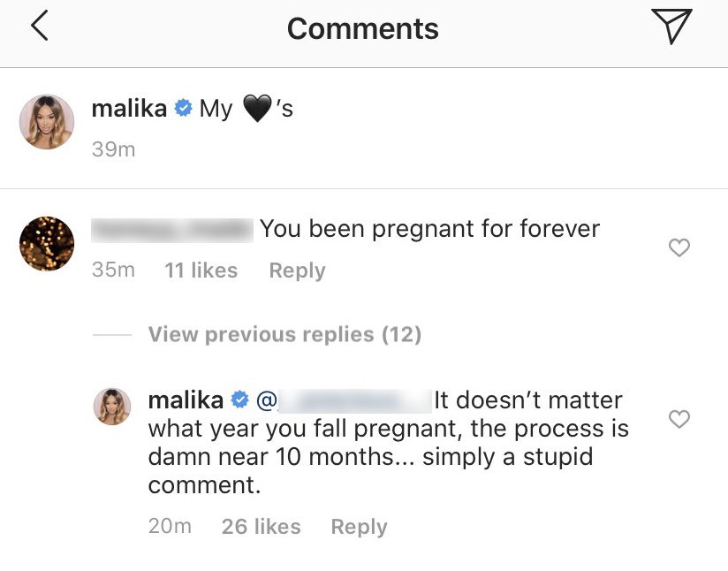Expand the 12 previous replies
Image resolution: width=728 pixels, height=571 pixels.
(x=284, y=334)
